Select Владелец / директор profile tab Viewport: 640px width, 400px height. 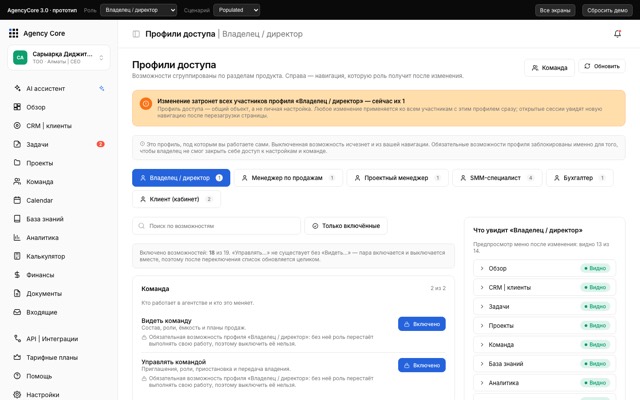[x=181, y=178]
